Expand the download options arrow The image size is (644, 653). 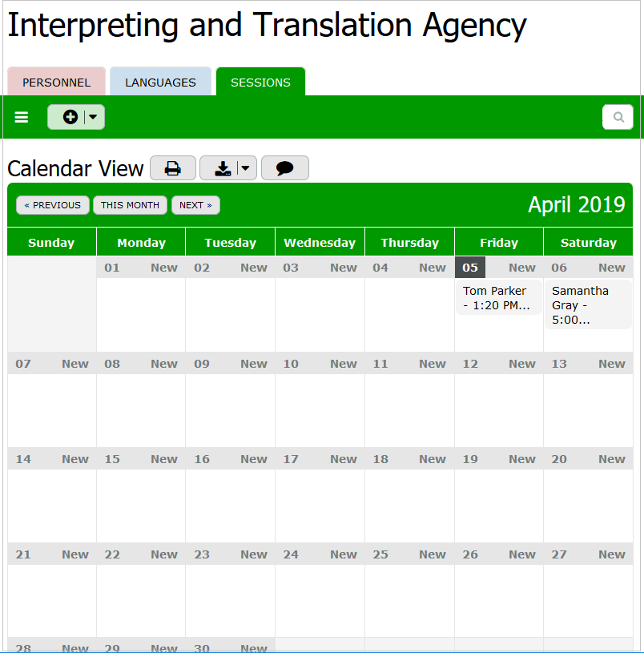coord(245,168)
